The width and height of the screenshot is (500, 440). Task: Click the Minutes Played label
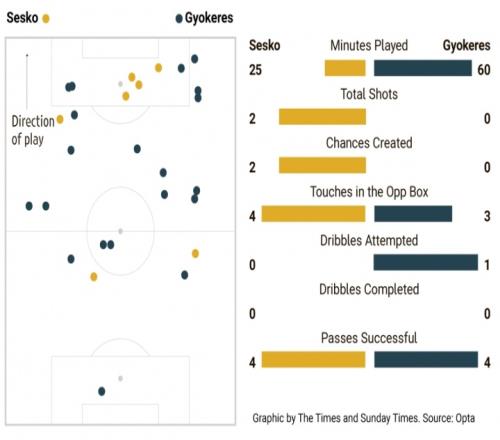(369, 46)
